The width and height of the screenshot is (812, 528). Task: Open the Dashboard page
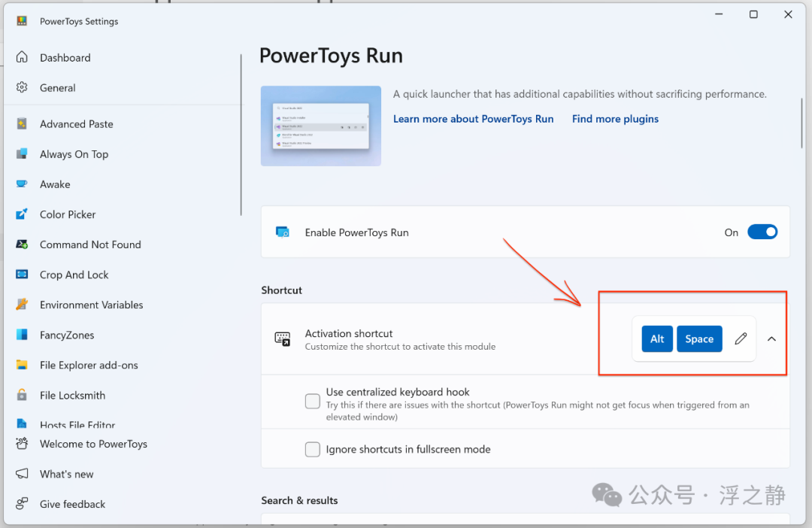65,57
